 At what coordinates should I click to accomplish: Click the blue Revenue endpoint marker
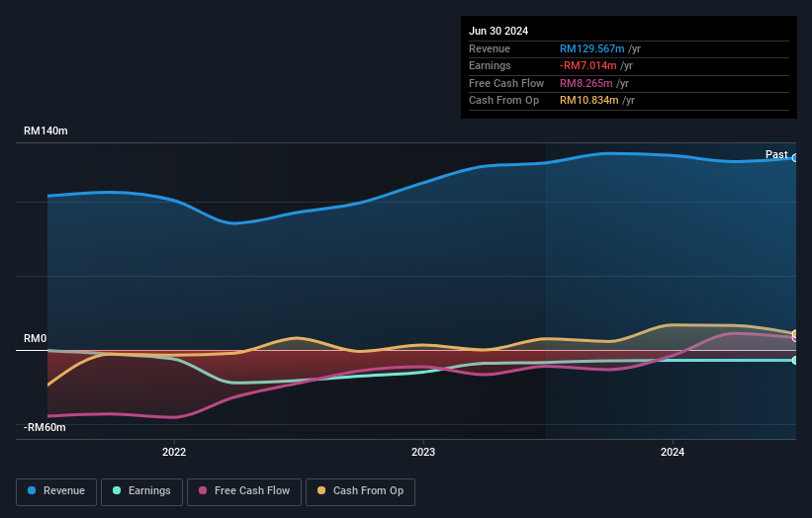pyautogui.click(x=795, y=158)
